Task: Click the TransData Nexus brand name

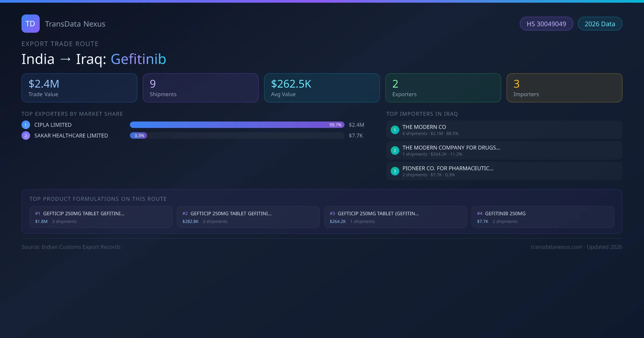Action: point(75,24)
